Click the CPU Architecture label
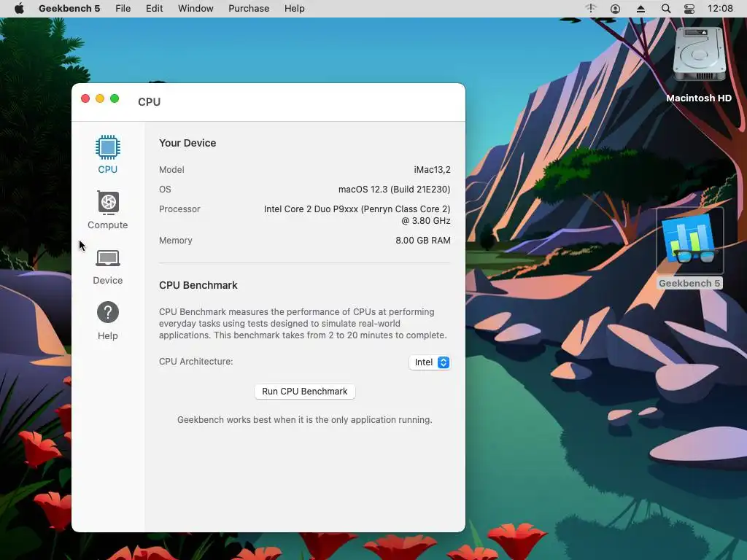The width and height of the screenshot is (747, 560). pos(196,362)
